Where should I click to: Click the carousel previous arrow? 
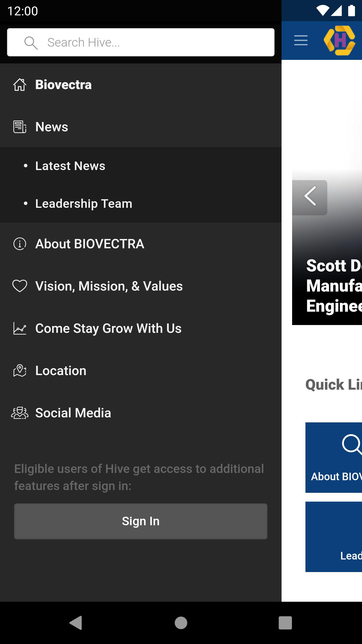tap(310, 198)
